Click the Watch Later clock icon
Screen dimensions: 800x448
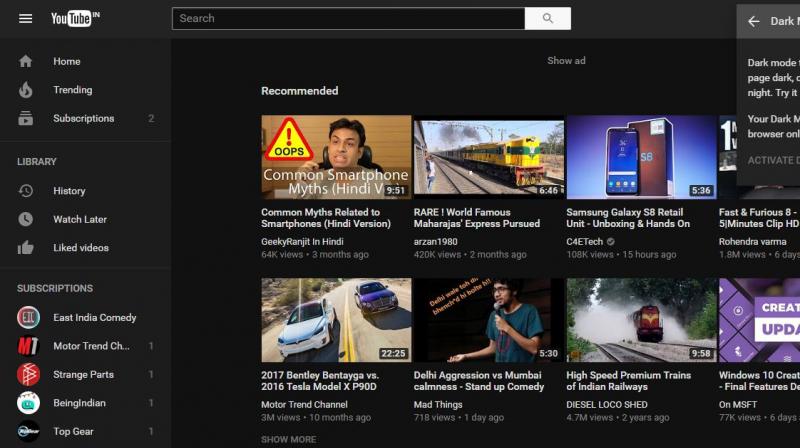pyautogui.click(x=26, y=219)
